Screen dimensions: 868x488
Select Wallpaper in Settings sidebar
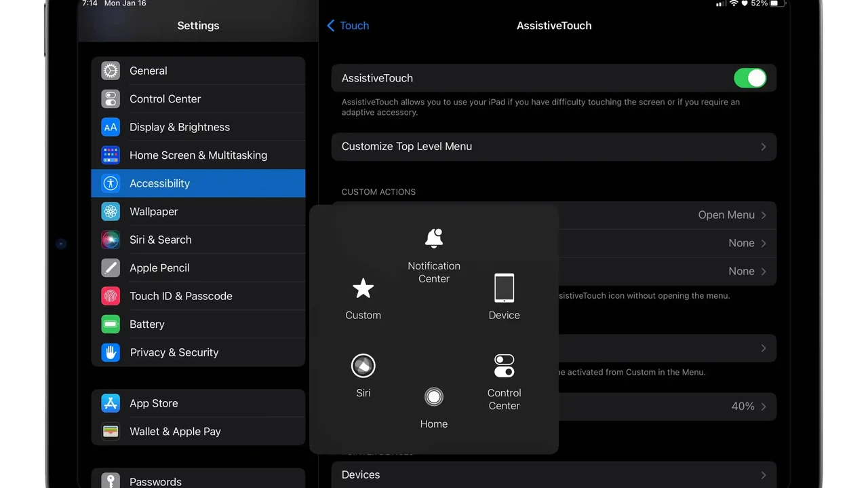coord(198,212)
